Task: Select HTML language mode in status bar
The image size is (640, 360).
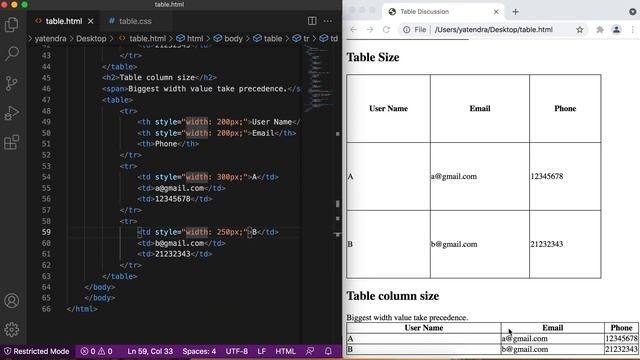Action: [285, 351]
